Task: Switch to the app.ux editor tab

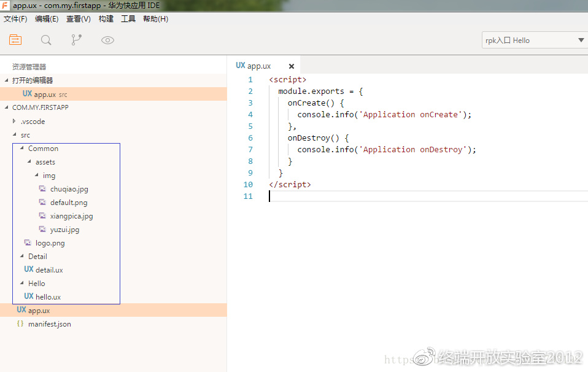Action: click(264, 66)
